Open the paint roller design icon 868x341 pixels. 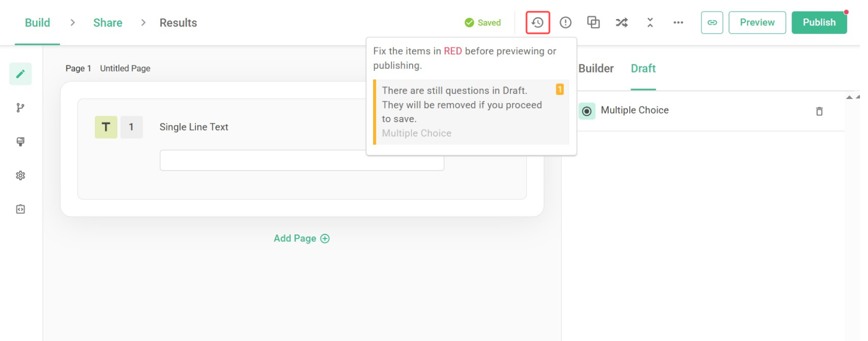tap(20, 141)
